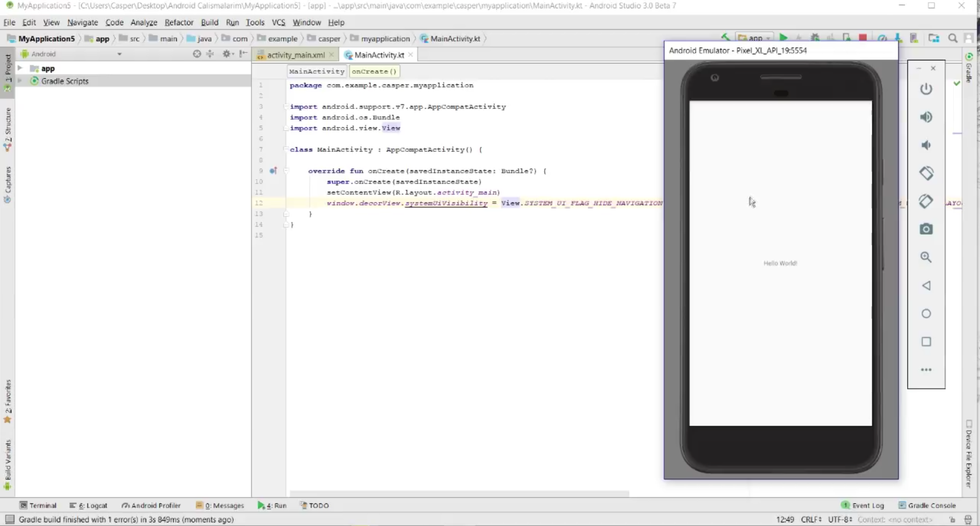980x526 pixels.
Task: Tap the emulator Back triangle button
Action: [x=926, y=285]
